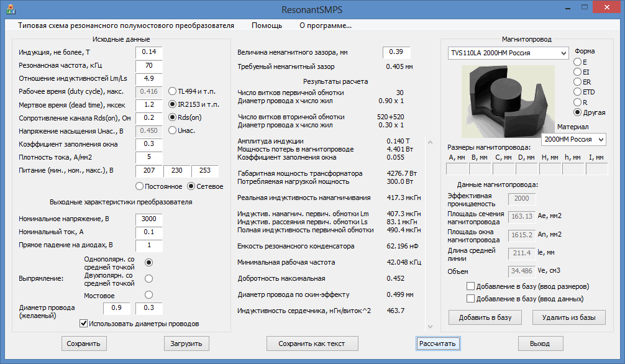Click Эффективная проницаемость field 2000
625x364 pixels.
522,199
